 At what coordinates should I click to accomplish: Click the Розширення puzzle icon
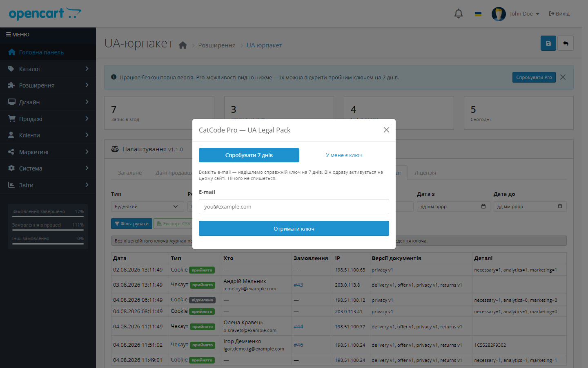pos(11,85)
